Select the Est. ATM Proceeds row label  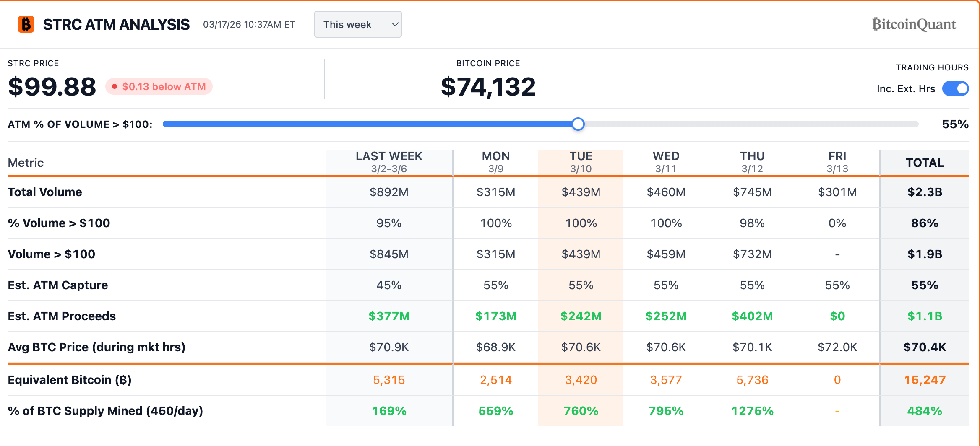click(x=62, y=316)
